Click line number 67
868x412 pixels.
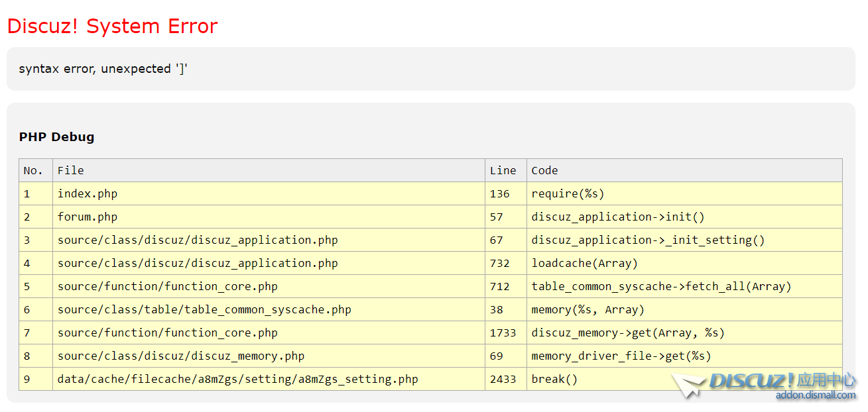(x=506, y=240)
